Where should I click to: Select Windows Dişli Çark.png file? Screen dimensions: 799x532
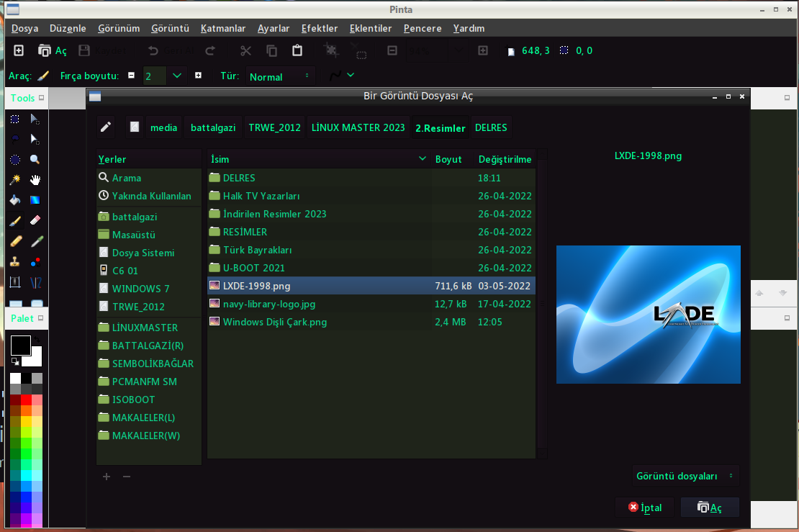[371, 322]
